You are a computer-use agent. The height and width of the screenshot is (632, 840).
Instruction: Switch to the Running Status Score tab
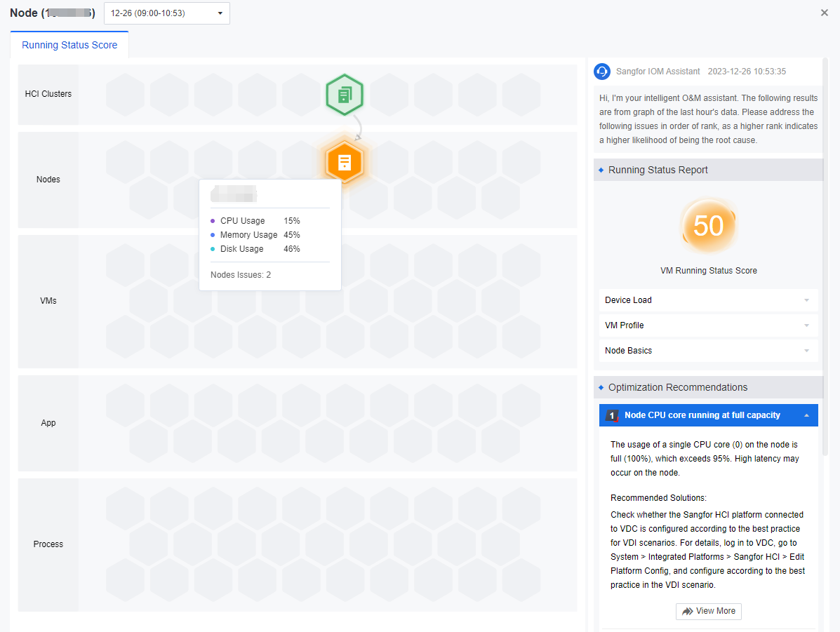(x=69, y=45)
